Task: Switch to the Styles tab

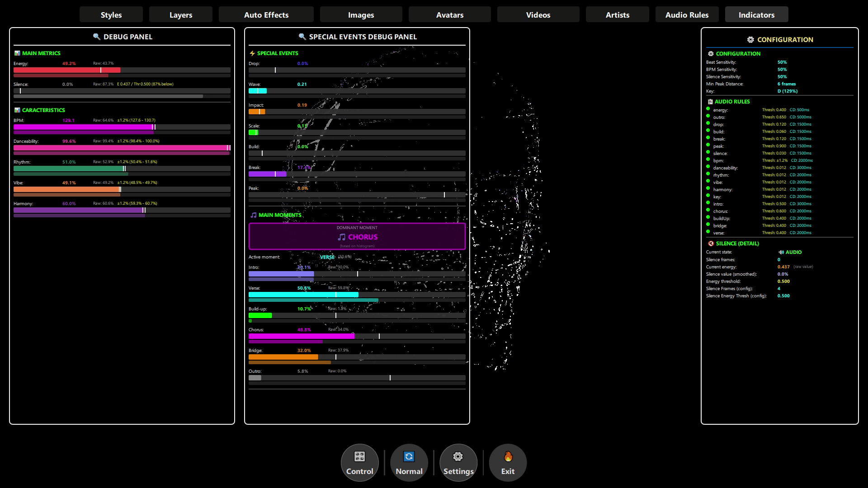Action: [111, 14]
